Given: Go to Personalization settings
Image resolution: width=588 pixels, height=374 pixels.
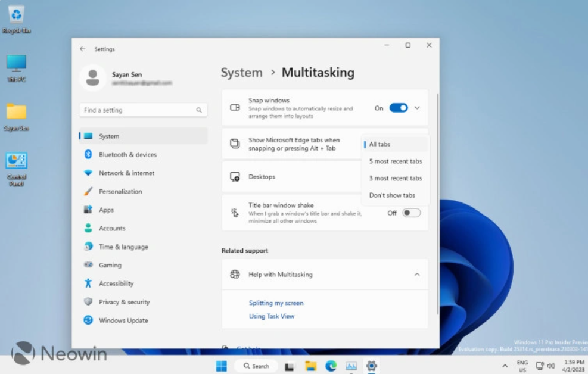Looking at the screenshot, I should (143, 191).
